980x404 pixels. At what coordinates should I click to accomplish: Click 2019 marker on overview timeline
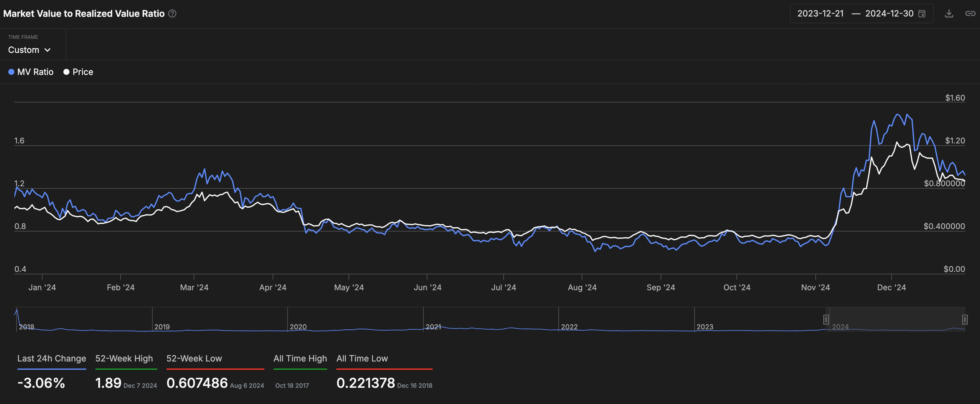(162, 327)
